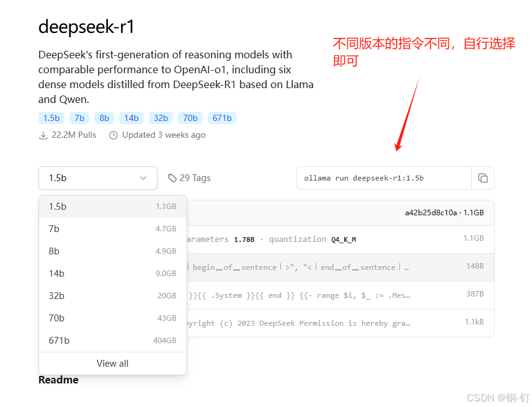Pick the 32b 20GB option
This screenshot has height=407, width=532.
click(113, 296)
